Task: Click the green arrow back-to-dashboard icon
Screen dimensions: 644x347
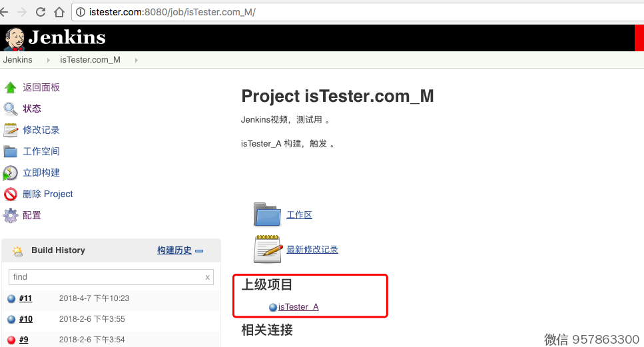Action: coord(10,87)
